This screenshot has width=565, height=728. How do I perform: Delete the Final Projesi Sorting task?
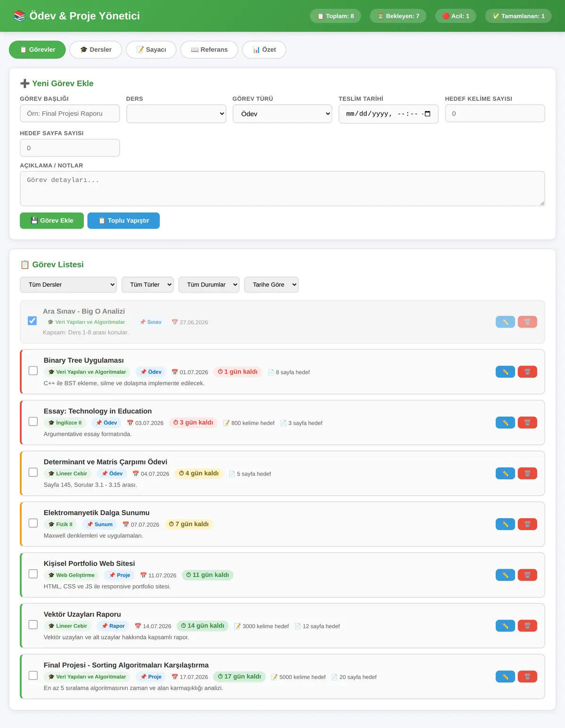(527, 677)
